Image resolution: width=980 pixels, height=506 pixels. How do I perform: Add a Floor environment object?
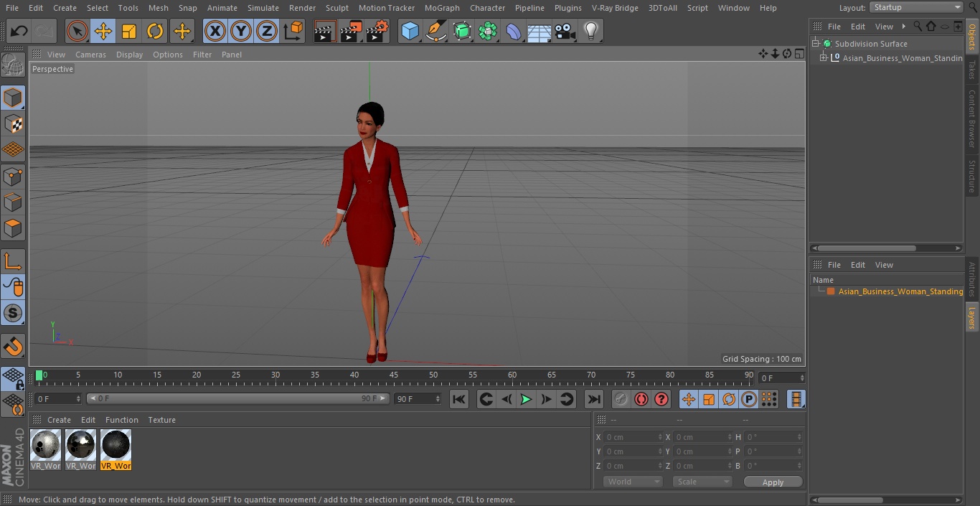[540, 32]
